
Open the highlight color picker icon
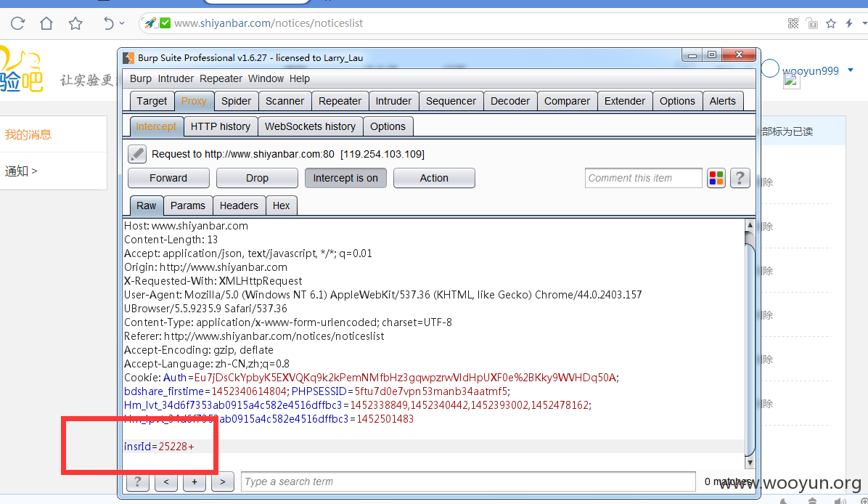(x=716, y=178)
